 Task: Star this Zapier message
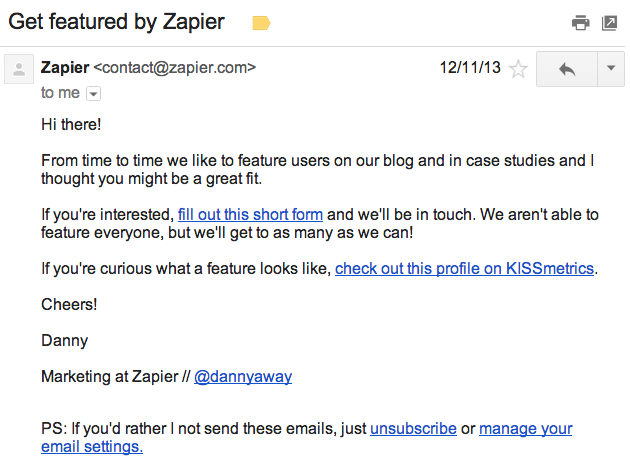click(x=518, y=69)
